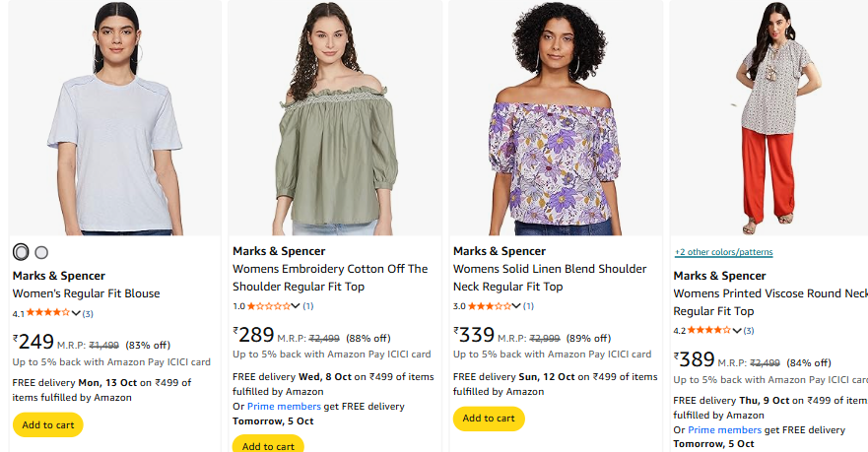The image size is (868, 452).
Task: Add Embroidery Cotton Off Shoulder Top to cart
Action: coord(268,445)
